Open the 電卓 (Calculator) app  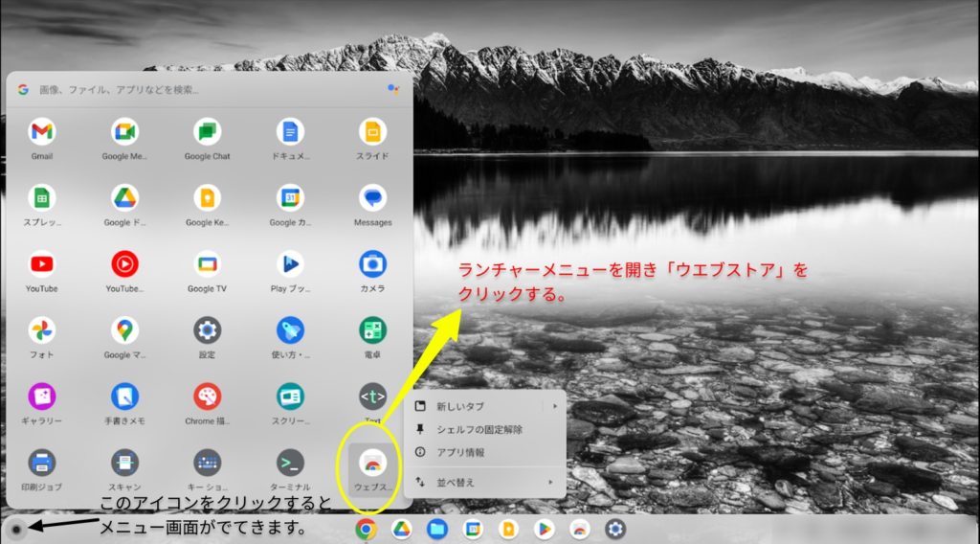pos(372,331)
